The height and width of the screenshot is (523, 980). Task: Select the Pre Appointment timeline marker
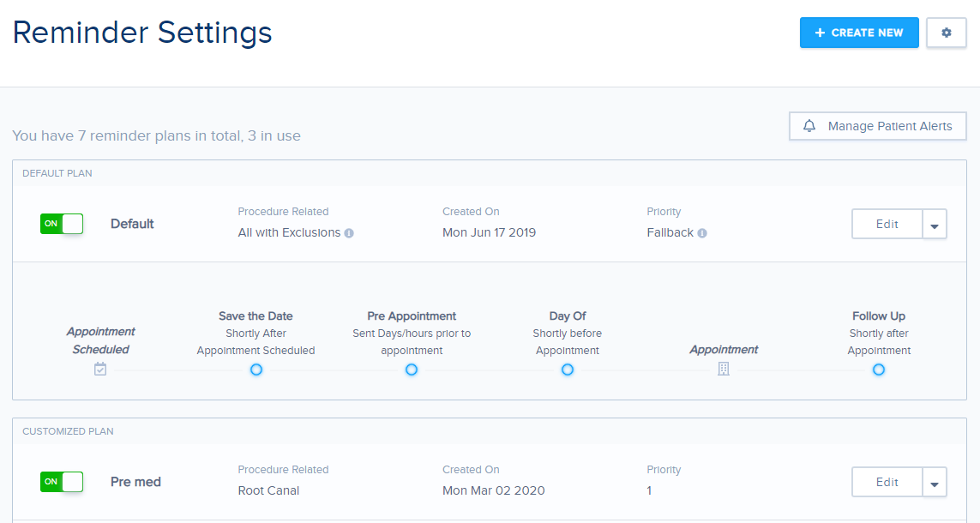[x=412, y=370]
